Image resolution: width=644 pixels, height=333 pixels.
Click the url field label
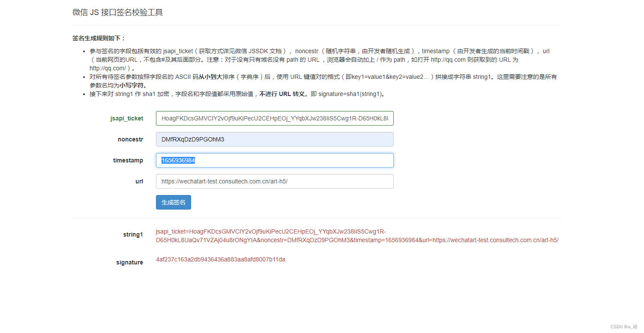(139, 181)
